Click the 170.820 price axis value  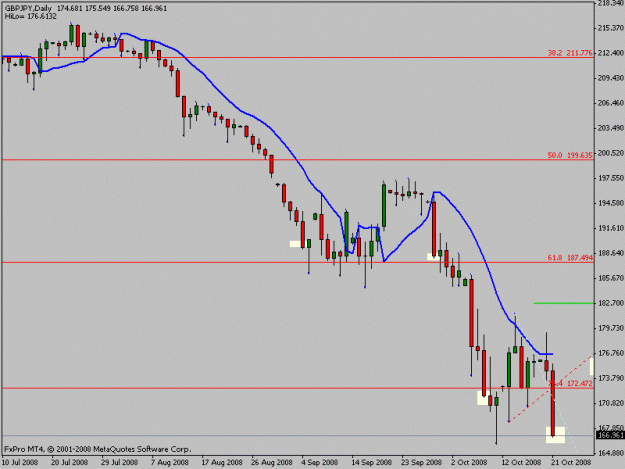click(x=611, y=403)
